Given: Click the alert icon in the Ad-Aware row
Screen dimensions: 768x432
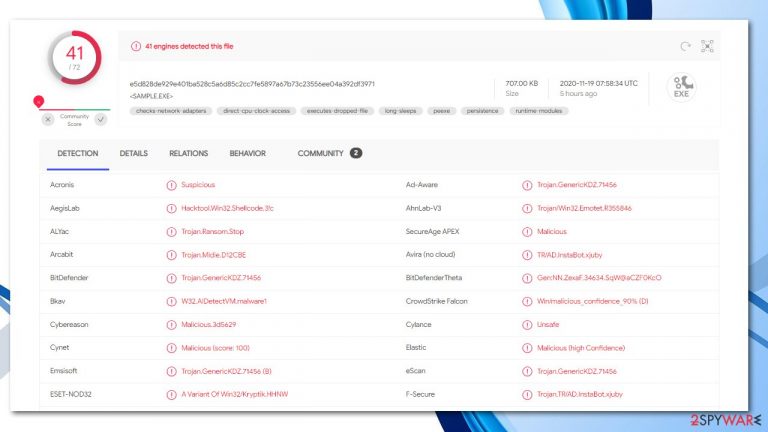Looking at the screenshot, I should pos(527,185).
